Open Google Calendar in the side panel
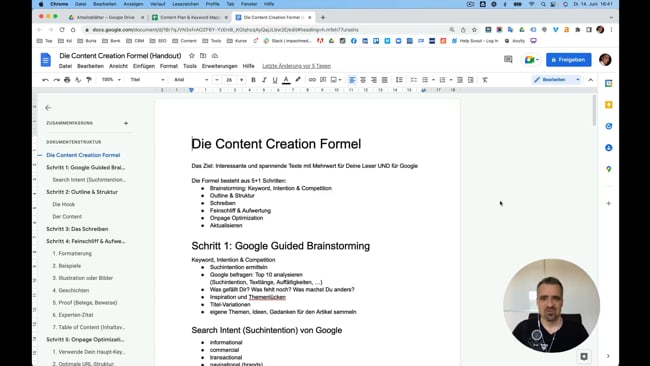 [x=609, y=83]
